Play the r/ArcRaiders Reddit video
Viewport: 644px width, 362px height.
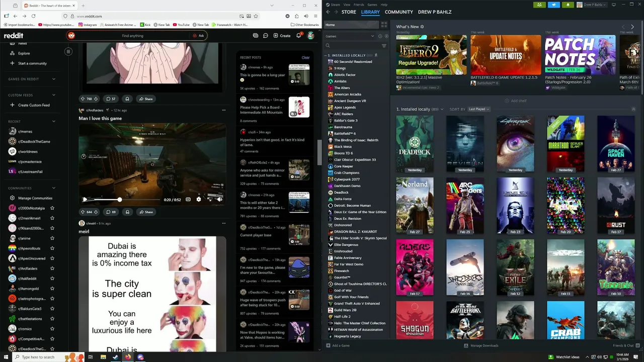(85, 200)
